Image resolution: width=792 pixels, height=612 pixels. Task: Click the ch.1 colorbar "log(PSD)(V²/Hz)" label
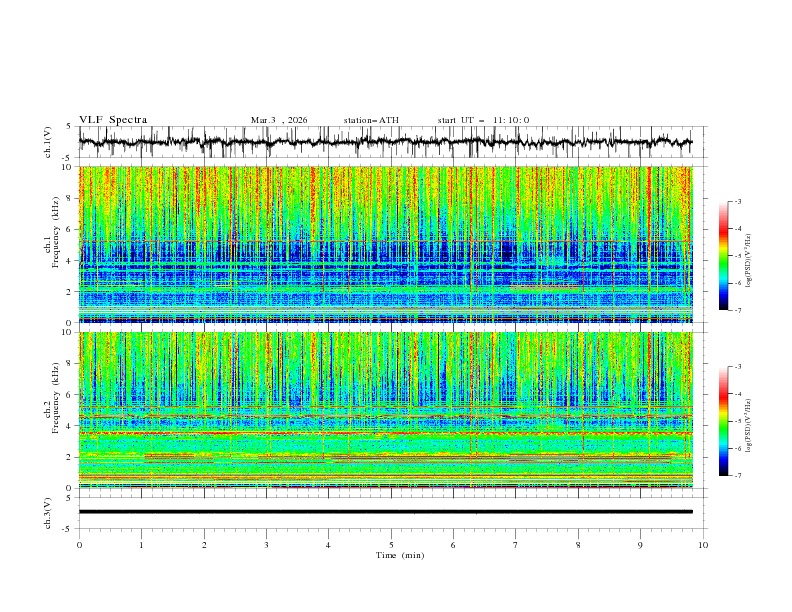[749, 261]
